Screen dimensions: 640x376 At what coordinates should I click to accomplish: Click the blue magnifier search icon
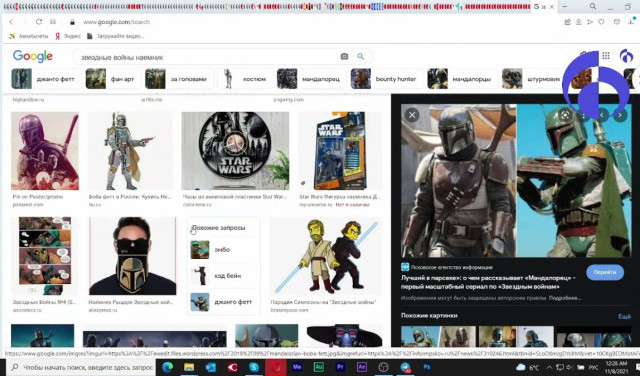coord(360,56)
